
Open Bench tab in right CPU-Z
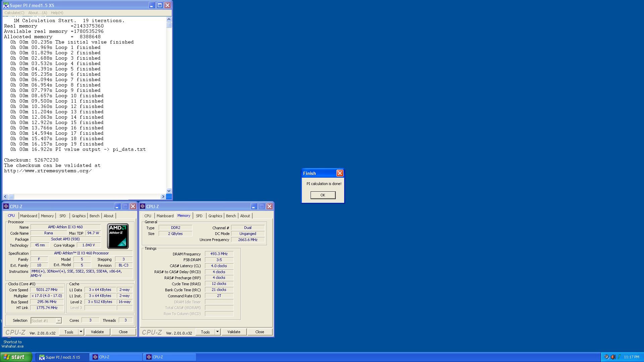click(x=231, y=216)
